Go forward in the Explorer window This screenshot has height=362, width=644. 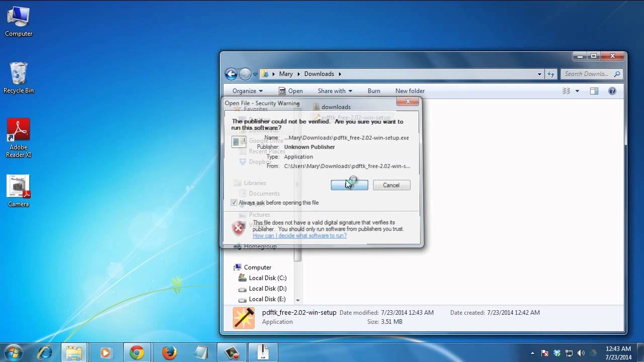point(245,74)
